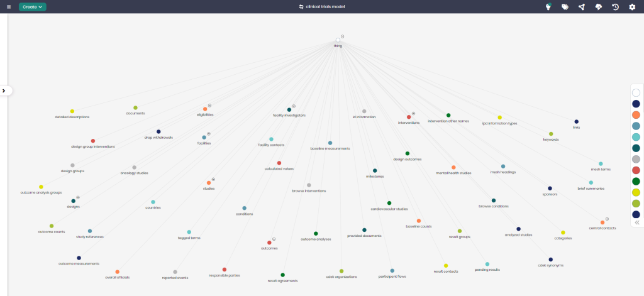Click the mesh terms label
Viewport: 644px width, 296px height.
click(x=601, y=170)
